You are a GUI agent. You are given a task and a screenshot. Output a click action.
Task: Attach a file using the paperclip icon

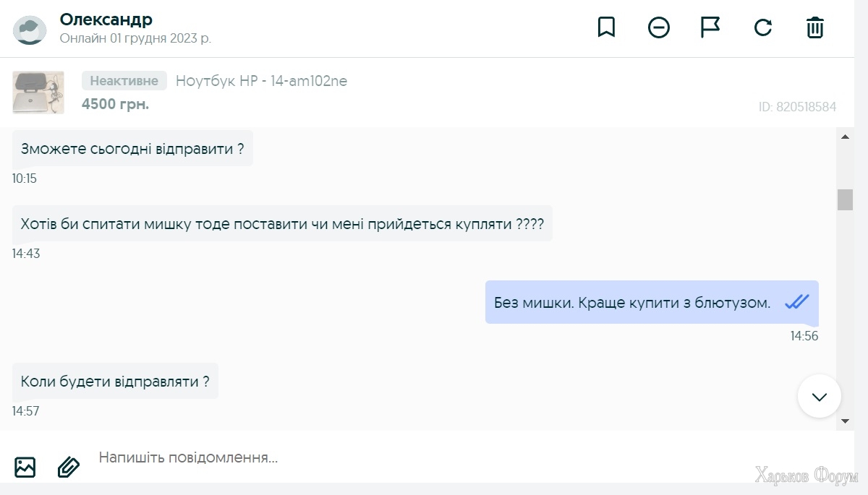[69, 467]
